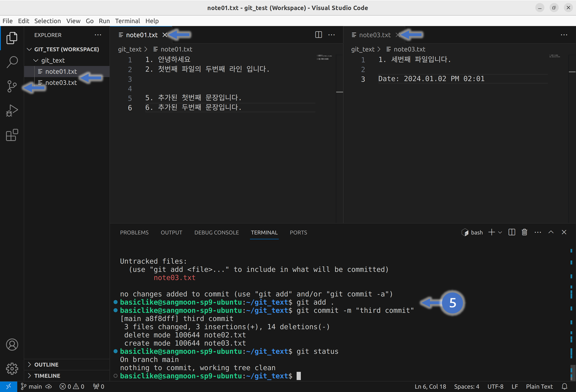Open errors and warnings count in status bar

(72, 387)
